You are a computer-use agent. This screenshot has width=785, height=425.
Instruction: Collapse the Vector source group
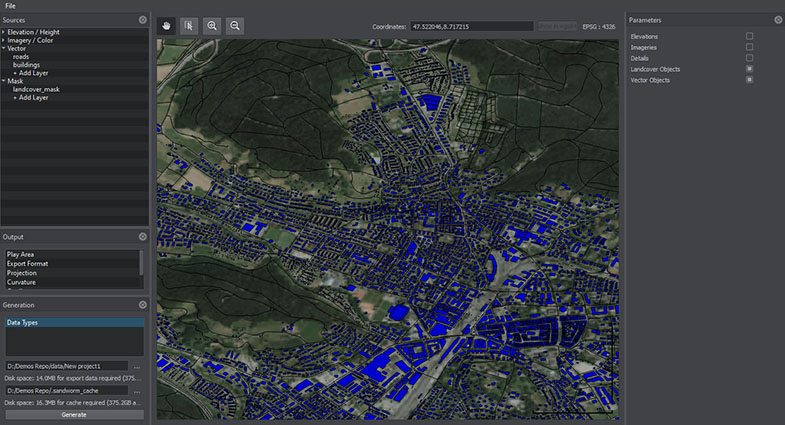click(x=4, y=48)
